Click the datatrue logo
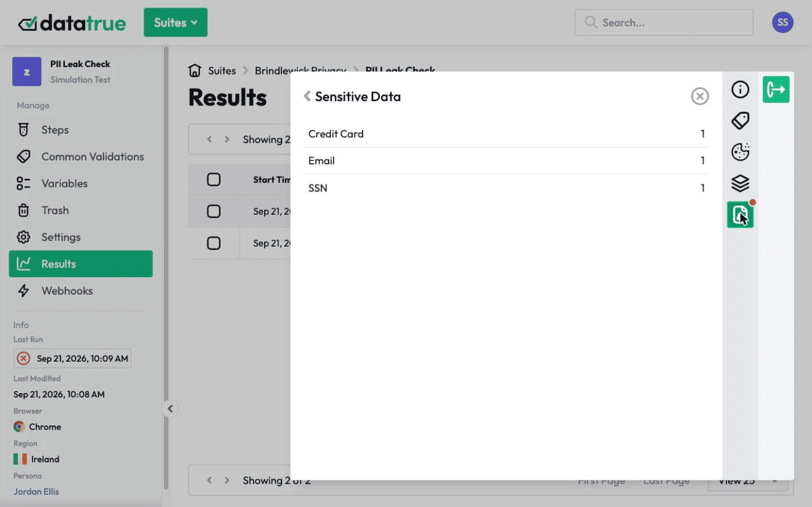The height and width of the screenshot is (507, 812). [72, 23]
